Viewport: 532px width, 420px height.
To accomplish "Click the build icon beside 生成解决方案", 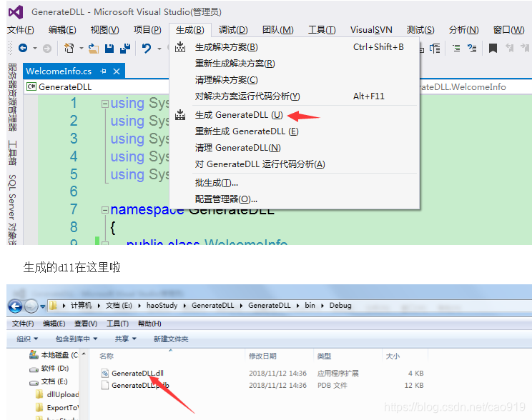I will (180, 47).
